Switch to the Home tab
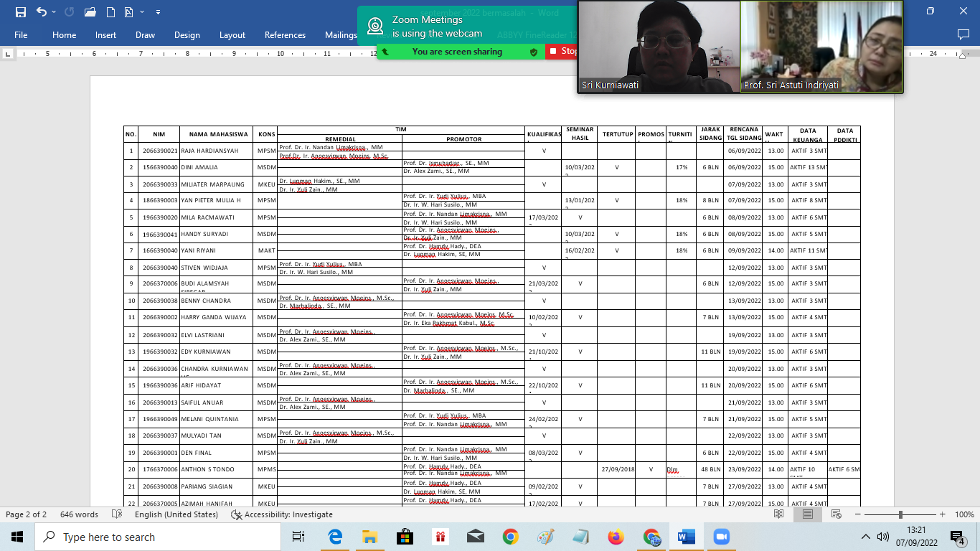This screenshot has height=551, width=980. [x=64, y=35]
